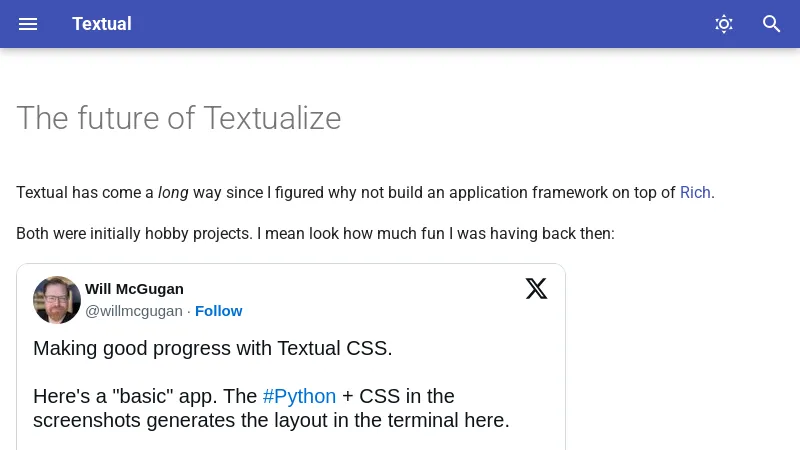Screen dimensions: 800x450
Task: Click tweet line about screenshots generating layout
Action: (x=271, y=420)
